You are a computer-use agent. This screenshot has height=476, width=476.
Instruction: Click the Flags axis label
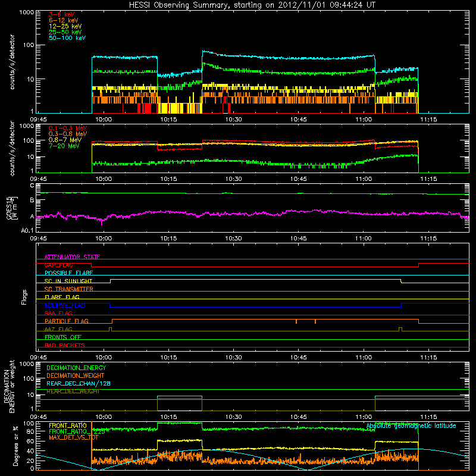24,297
